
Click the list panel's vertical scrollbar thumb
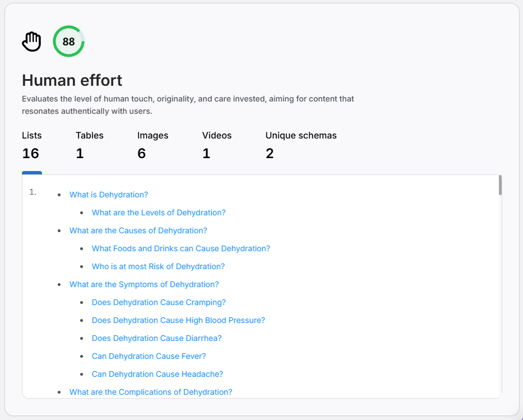click(500, 185)
